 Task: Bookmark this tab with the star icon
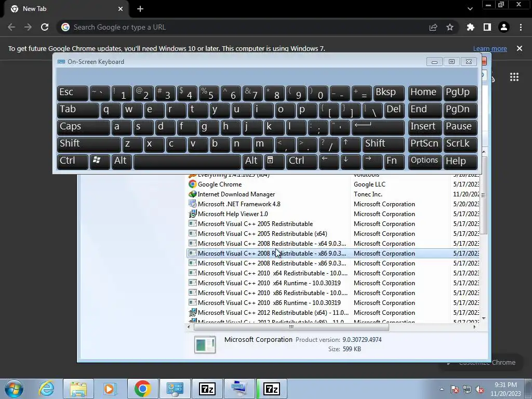coord(450,27)
